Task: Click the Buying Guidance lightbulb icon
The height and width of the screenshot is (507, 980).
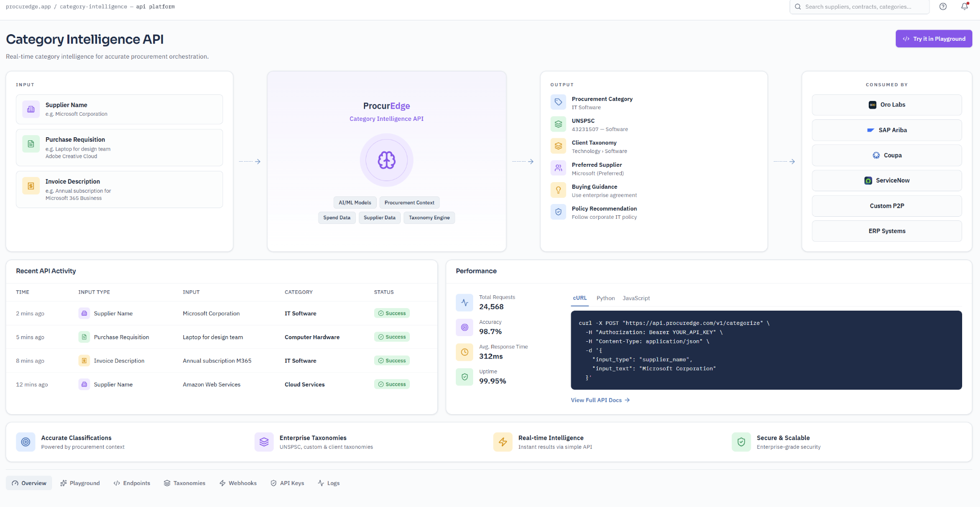Action: coord(558,190)
